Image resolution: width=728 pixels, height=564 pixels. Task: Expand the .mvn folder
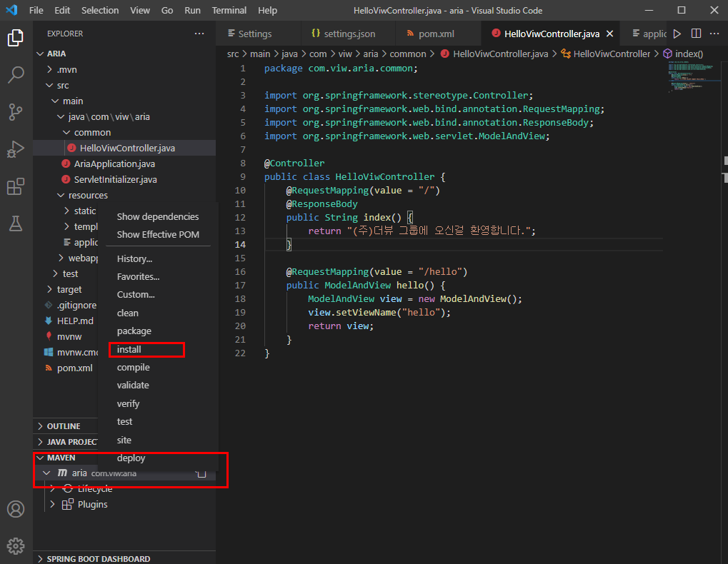click(50, 69)
